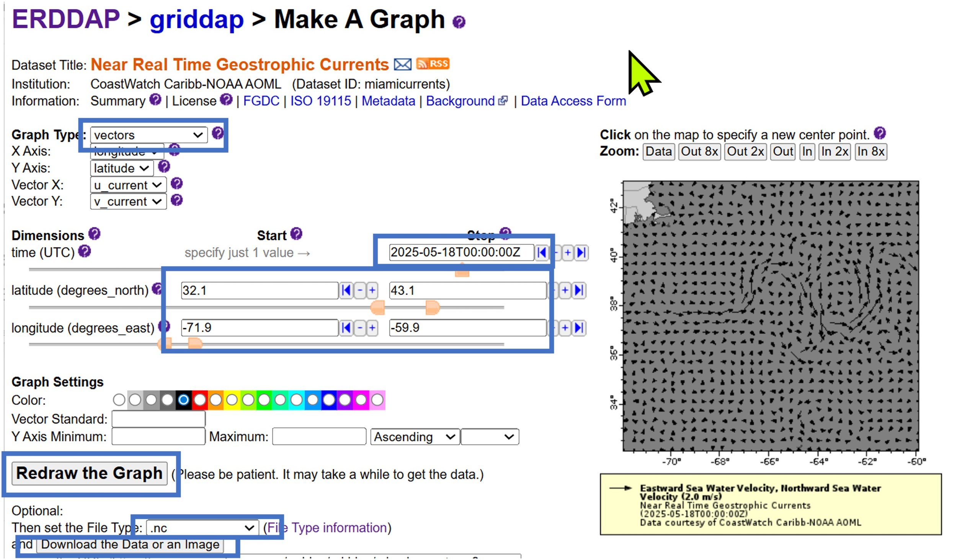Open help for the Graph Type setting
The image size is (957, 560).
coord(218,135)
